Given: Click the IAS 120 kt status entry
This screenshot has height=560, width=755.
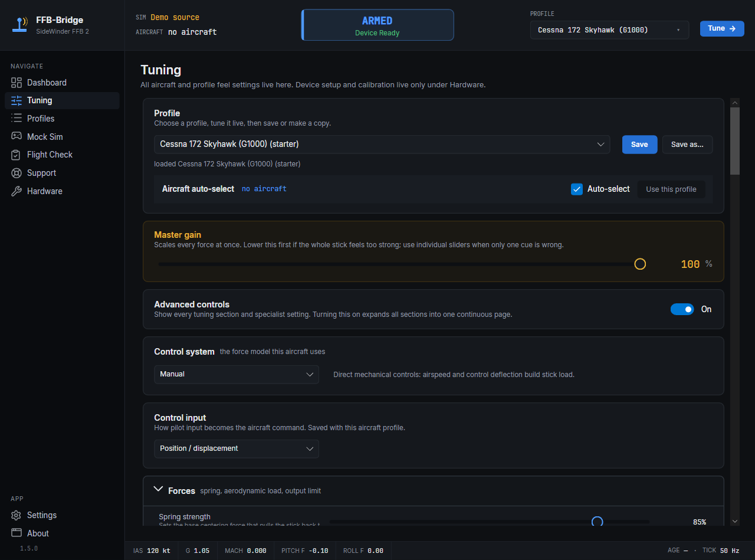Looking at the screenshot, I should tap(152, 551).
